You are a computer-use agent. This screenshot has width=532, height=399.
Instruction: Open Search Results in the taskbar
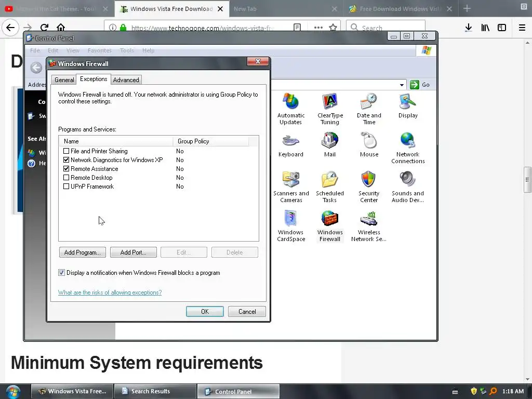pyautogui.click(x=155, y=391)
